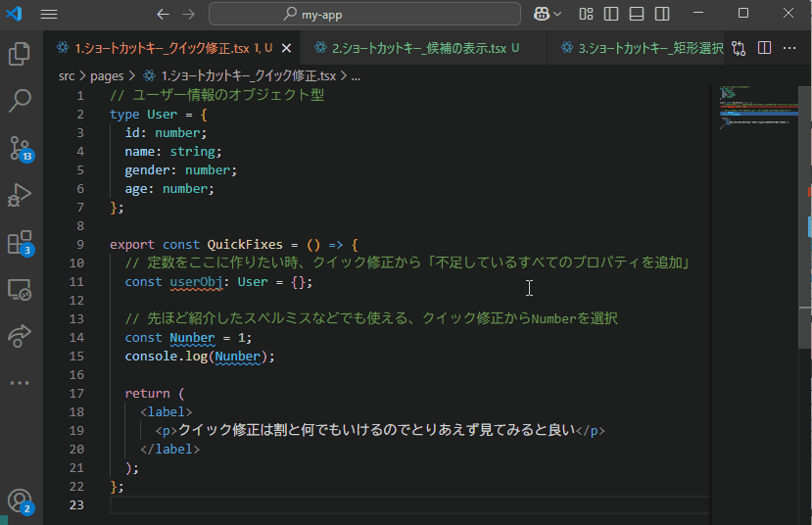Screen dimensions: 812x525
Task: Open the Run and Debug view
Action: (x=20, y=195)
